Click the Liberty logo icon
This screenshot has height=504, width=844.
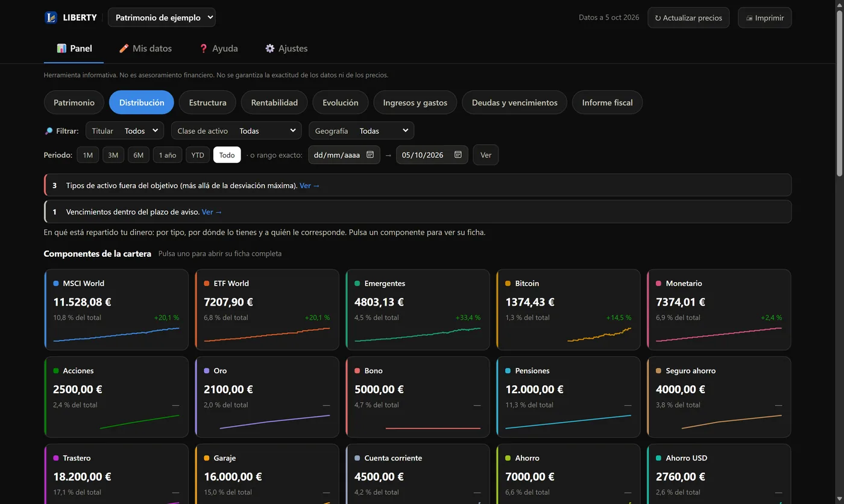pyautogui.click(x=51, y=17)
